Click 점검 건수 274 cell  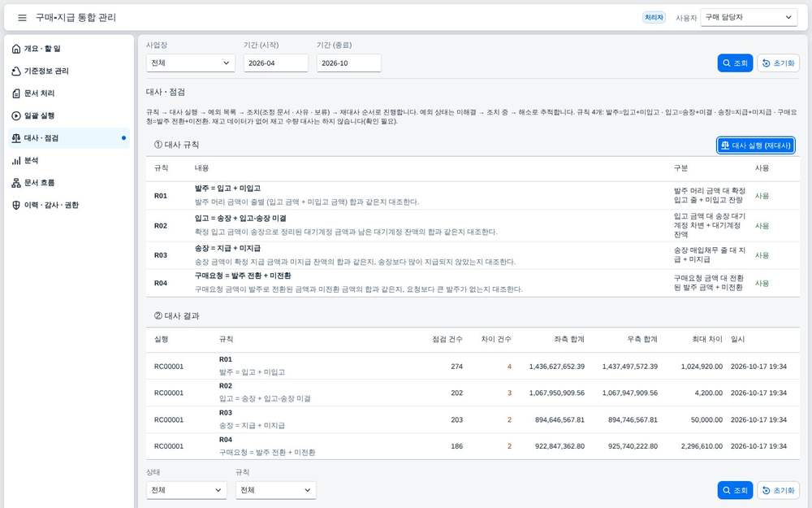[456, 367]
